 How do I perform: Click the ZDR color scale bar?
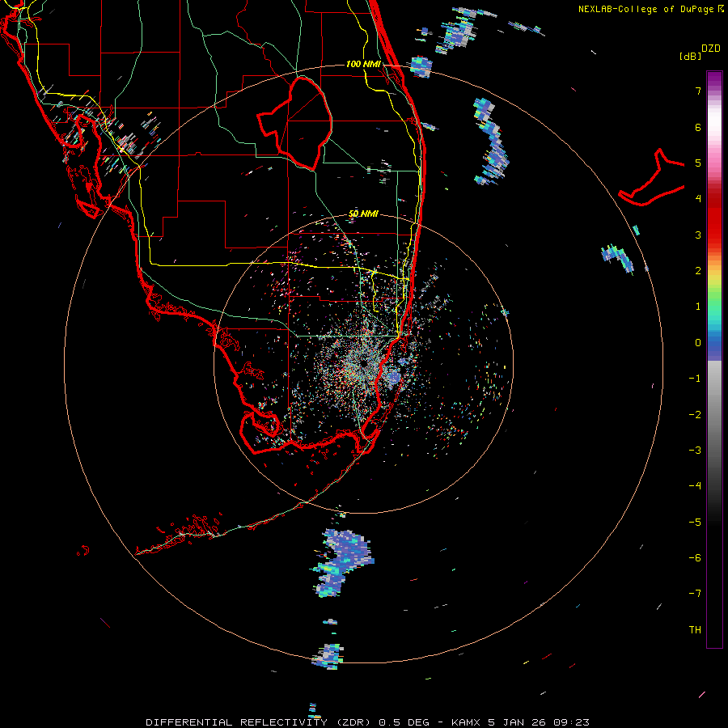(714, 359)
